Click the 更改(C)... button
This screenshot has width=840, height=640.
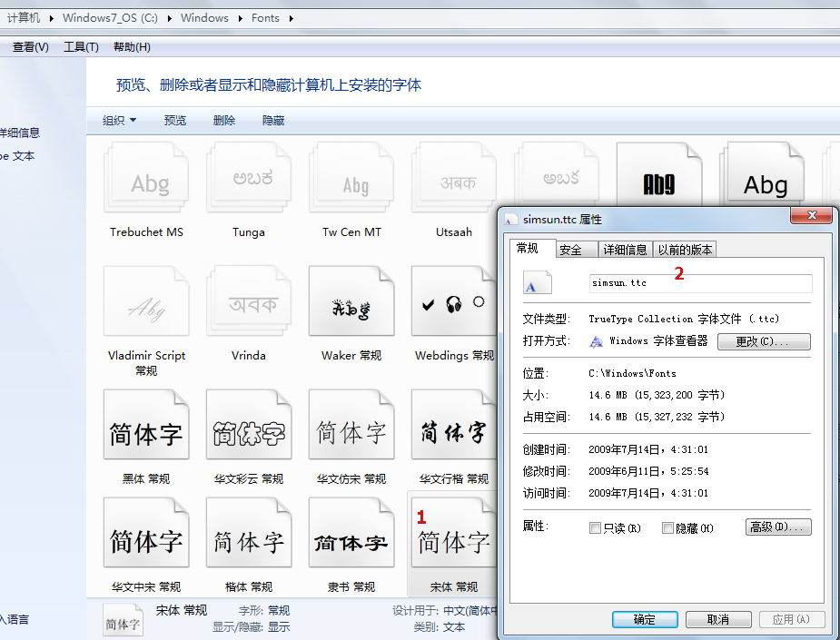[764, 341]
